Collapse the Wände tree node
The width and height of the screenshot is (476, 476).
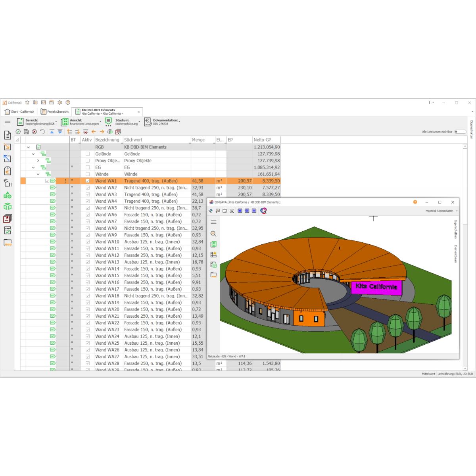click(x=38, y=174)
